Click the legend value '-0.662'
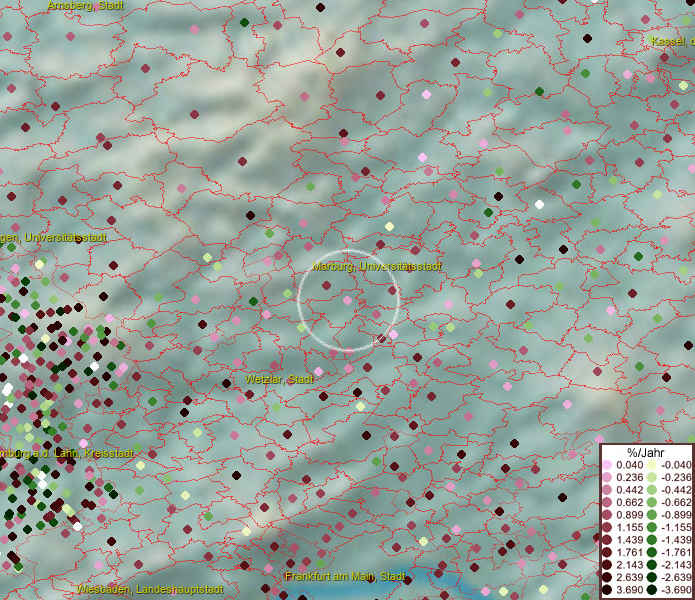This screenshot has height=600, width=695. pyautogui.click(x=676, y=503)
